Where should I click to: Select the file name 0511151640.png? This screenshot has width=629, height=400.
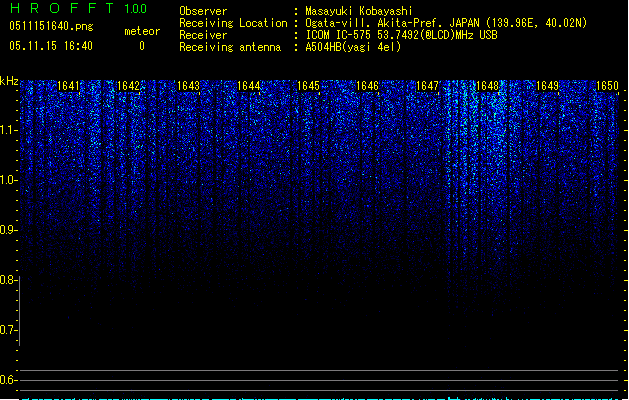[x=51, y=26]
